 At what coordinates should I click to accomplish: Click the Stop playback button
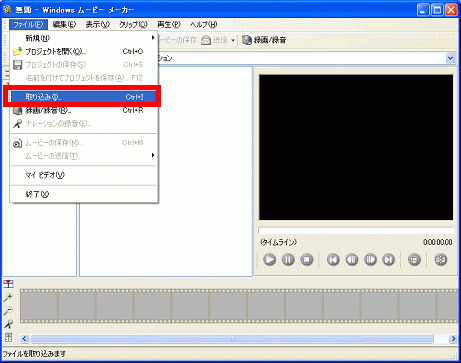click(307, 259)
